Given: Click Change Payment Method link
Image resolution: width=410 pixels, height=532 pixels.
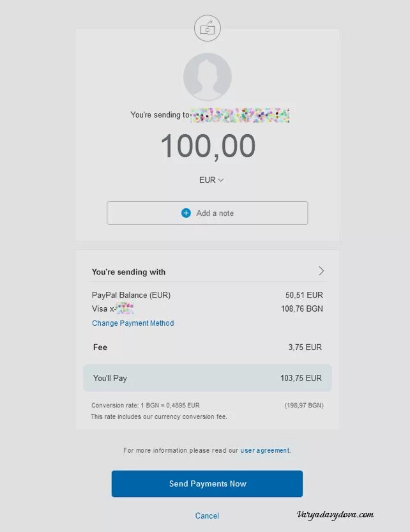Looking at the screenshot, I should [133, 323].
